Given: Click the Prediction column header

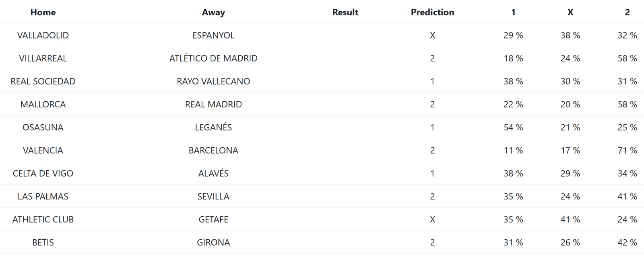Looking at the screenshot, I should click(x=432, y=12).
